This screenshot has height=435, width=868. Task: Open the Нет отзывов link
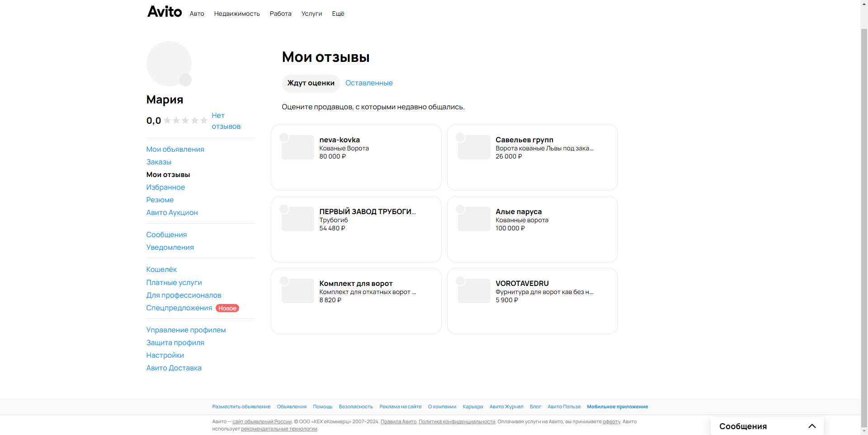click(226, 121)
